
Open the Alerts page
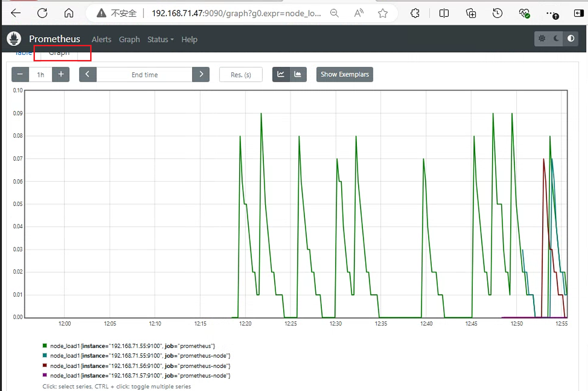(x=101, y=39)
